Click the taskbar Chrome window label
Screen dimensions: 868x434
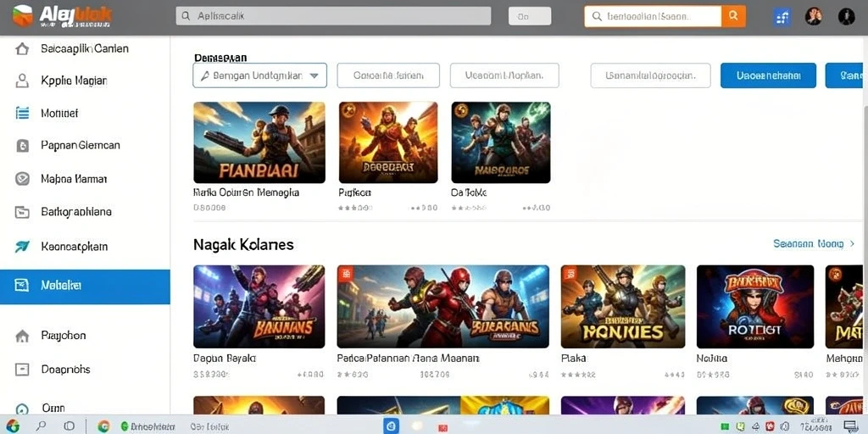147,427
